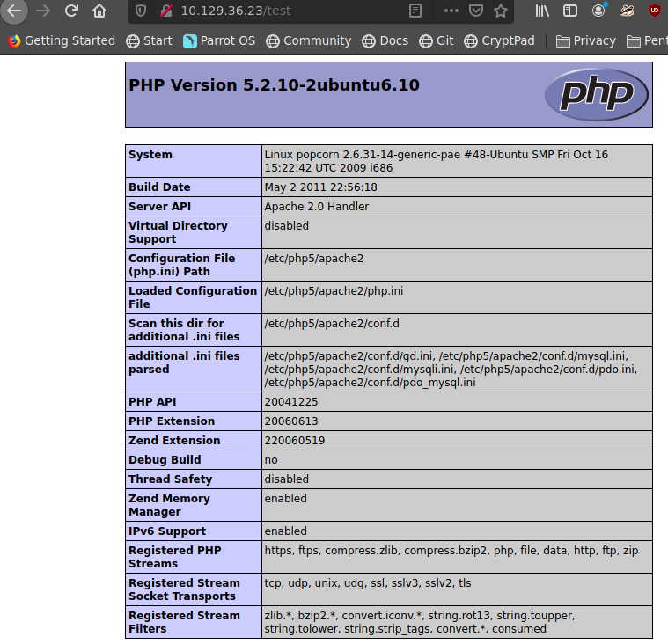Show the sidebars icon
The image size is (668, 644).
pos(570,11)
